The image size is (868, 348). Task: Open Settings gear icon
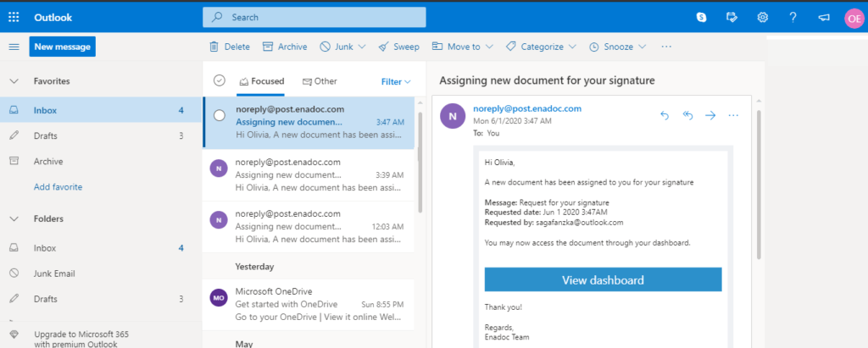(762, 17)
